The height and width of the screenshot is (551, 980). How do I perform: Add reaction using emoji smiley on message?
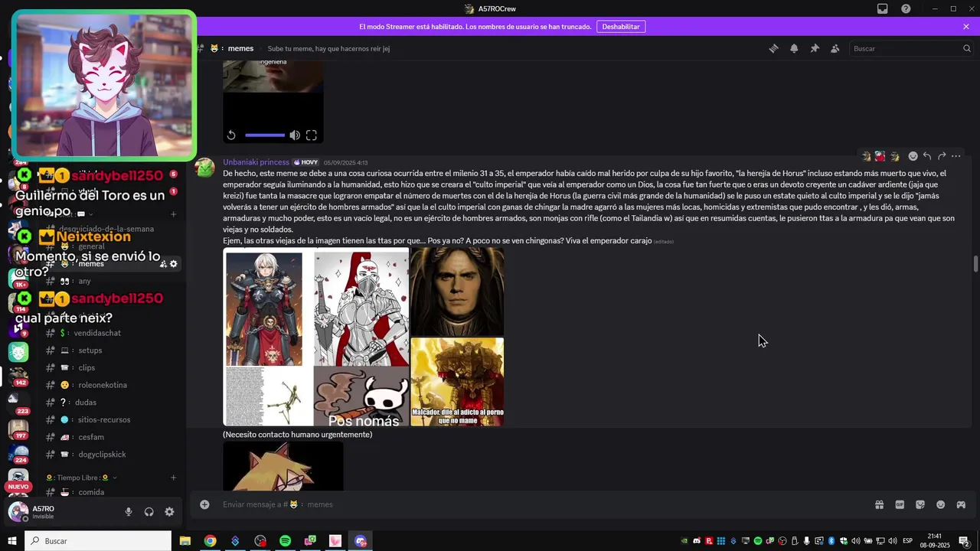913,156
